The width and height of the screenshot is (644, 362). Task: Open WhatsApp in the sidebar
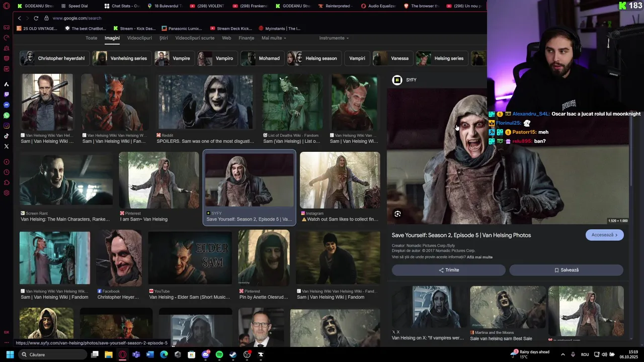[7, 115]
